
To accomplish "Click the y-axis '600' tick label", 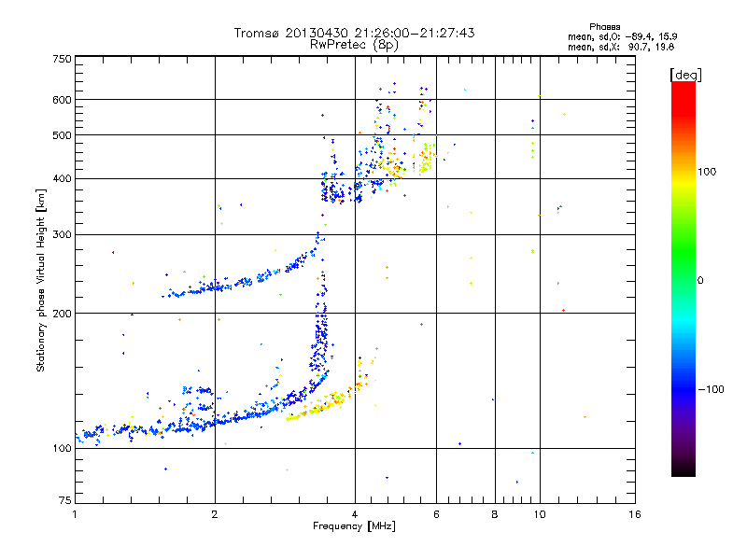I will 62,100.
